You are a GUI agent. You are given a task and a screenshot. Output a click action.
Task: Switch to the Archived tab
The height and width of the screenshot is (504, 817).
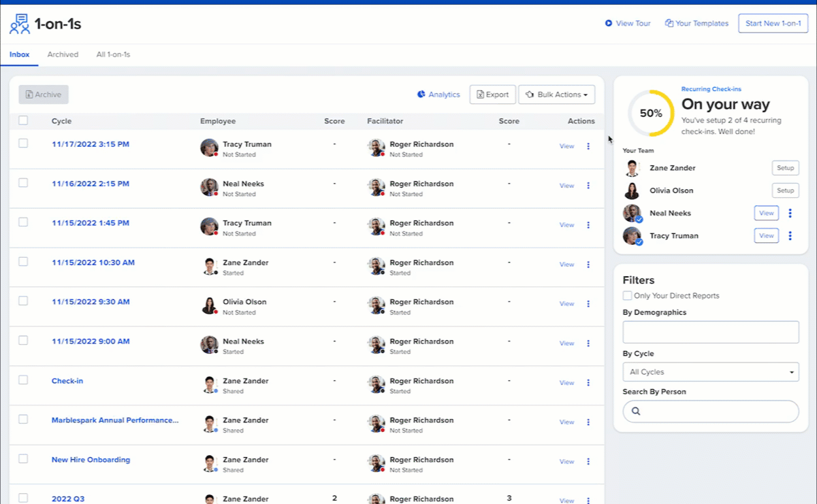click(63, 54)
